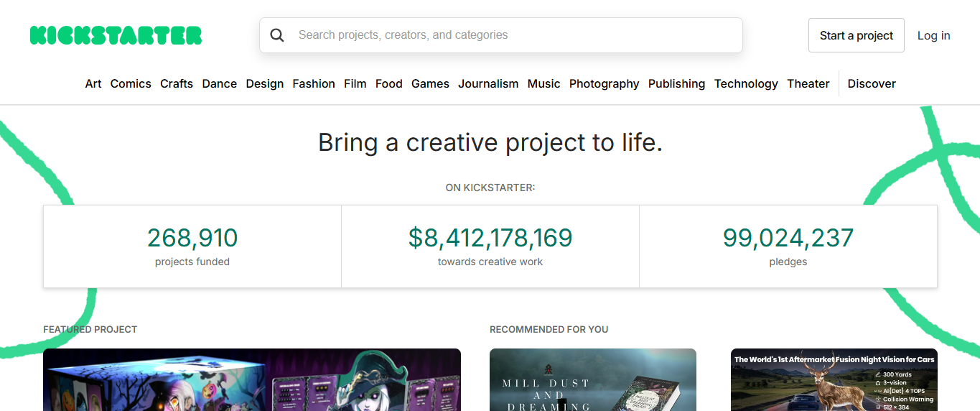Click the 'Bring a creative project to life.' headline
This screenshot has height=411, width=980.
click(x=490, y=142)
